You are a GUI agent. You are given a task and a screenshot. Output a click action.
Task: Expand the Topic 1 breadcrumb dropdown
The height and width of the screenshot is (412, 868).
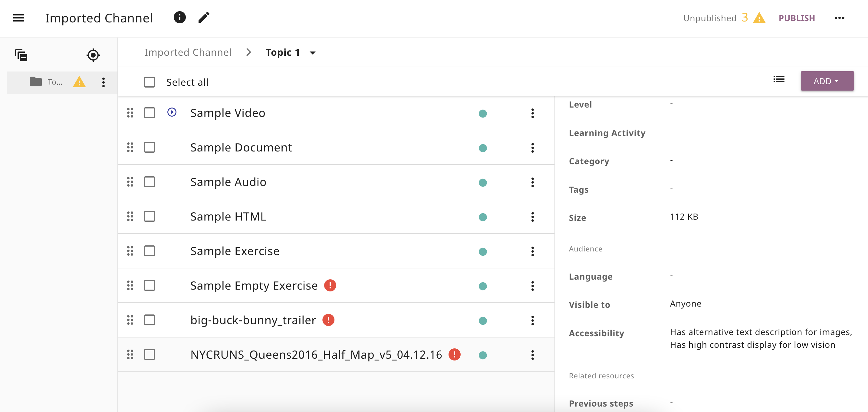click(x=312, y=53)
